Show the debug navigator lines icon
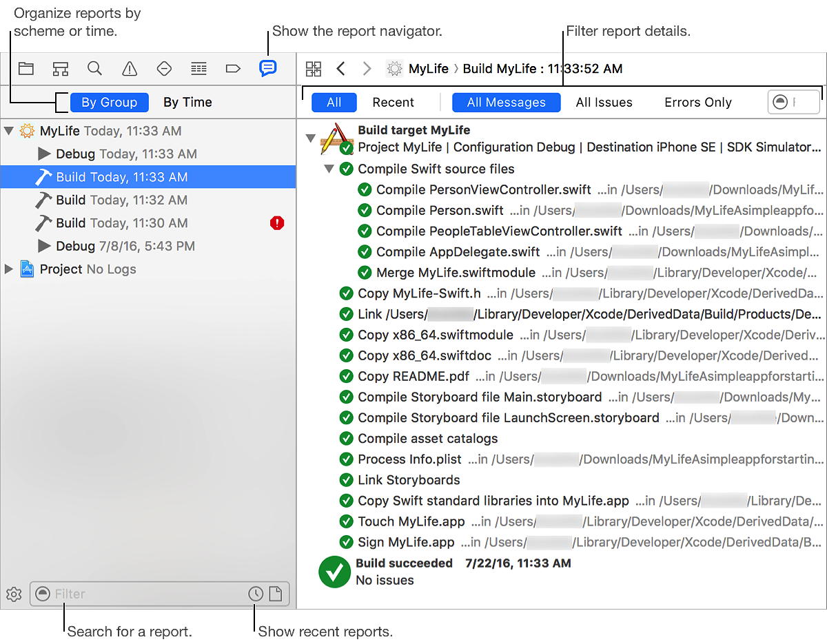This screenshot has width=827, height=644. pos(198,68)
